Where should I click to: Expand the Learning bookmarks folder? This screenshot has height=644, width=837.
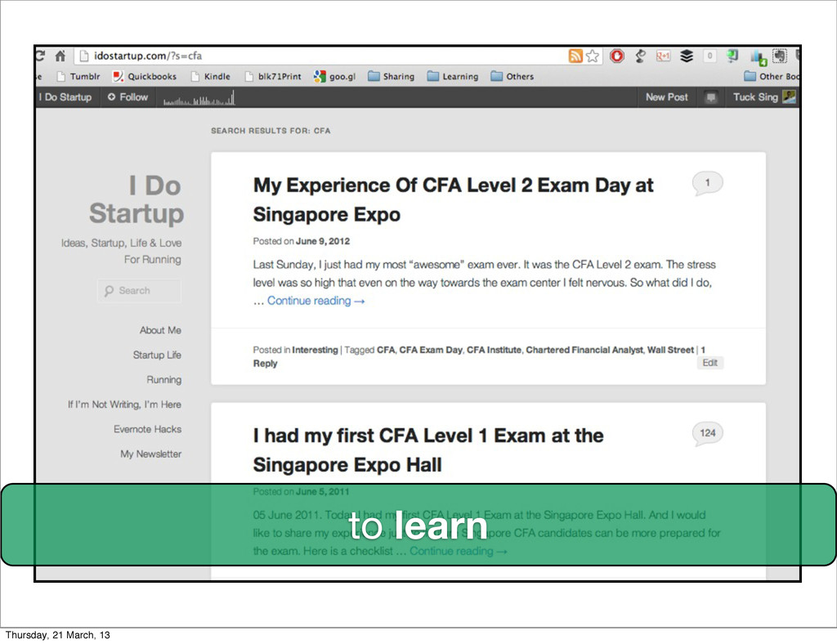pos(453,76)
